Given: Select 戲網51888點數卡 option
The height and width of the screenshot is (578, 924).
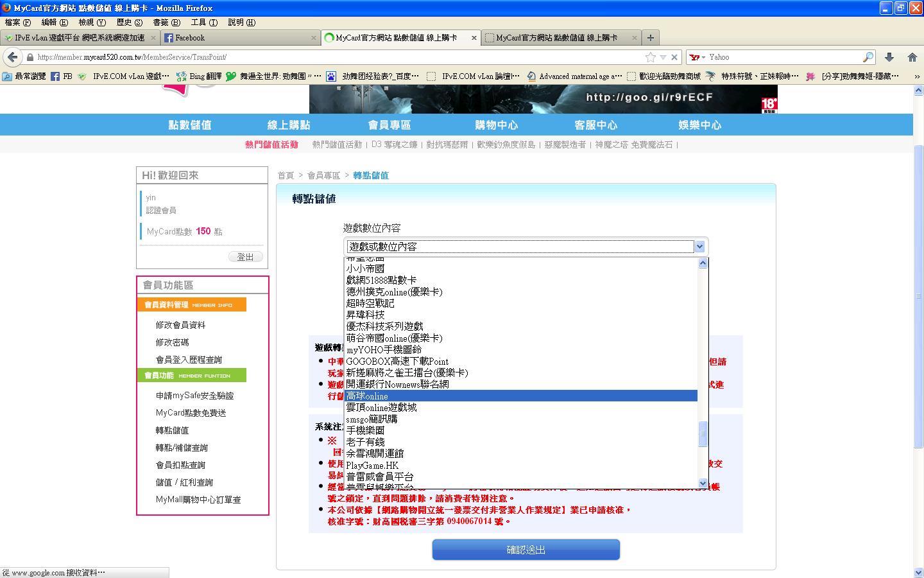Looking at the screenshot, I should click(521, 280).
